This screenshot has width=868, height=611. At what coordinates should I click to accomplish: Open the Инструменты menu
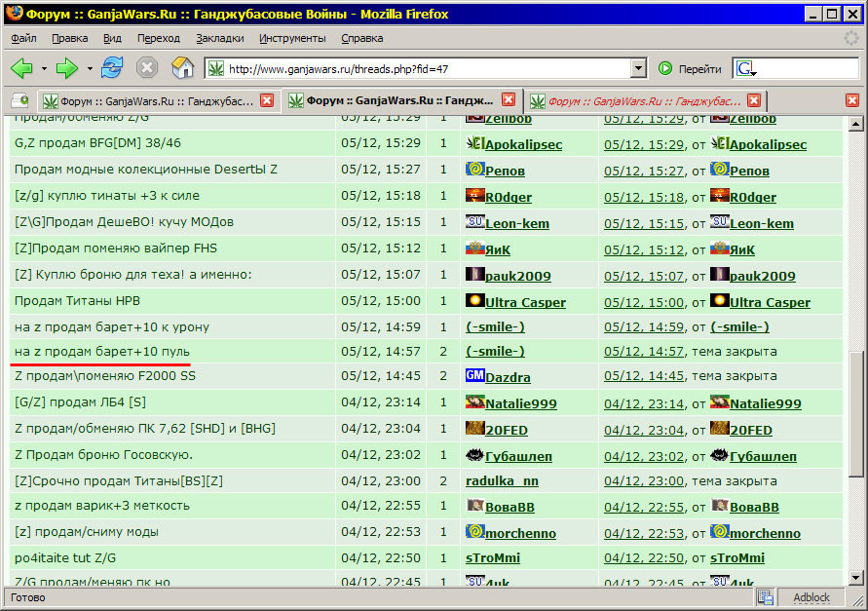click(x=292, y=38)
